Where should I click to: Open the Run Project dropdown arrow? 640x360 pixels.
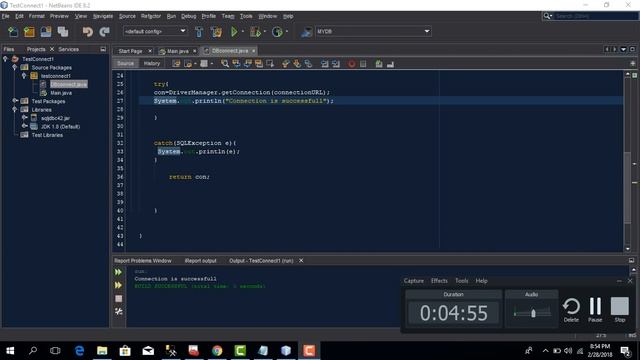tap(242, 31)
